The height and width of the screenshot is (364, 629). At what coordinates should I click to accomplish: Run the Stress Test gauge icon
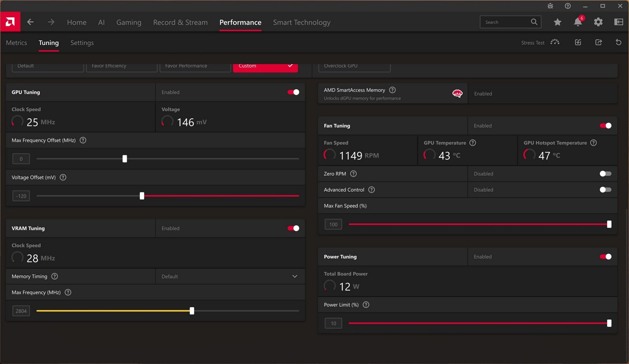point(555,42)
